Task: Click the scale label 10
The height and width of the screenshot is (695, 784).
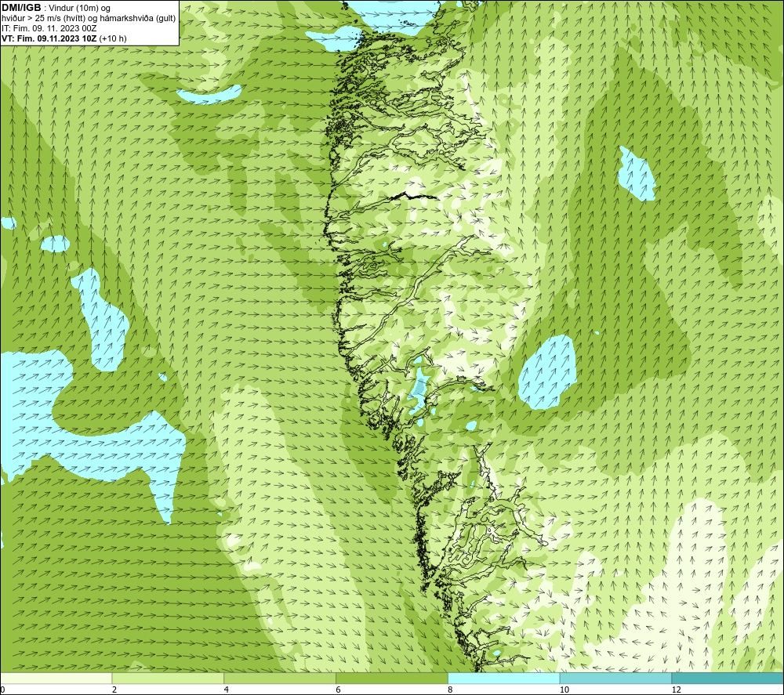Action: (564, 690)
